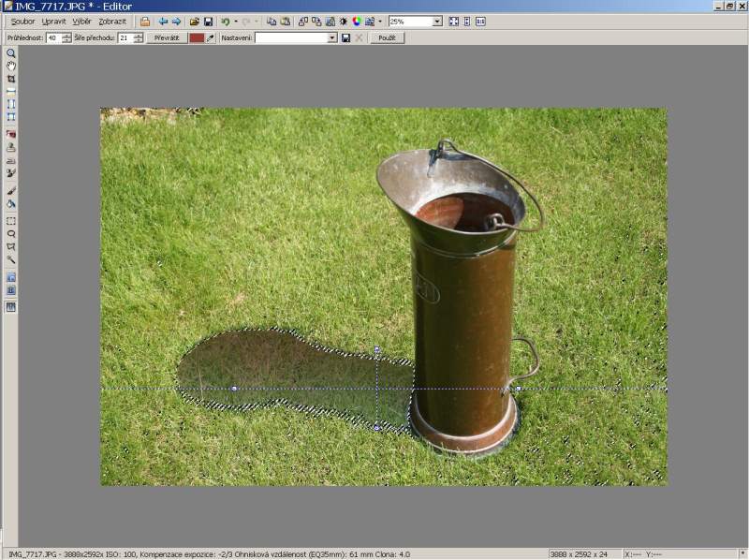Viewport: 749px width, 560px height.
Task: Select the Magic wand tool
Action: click(11, 260)
